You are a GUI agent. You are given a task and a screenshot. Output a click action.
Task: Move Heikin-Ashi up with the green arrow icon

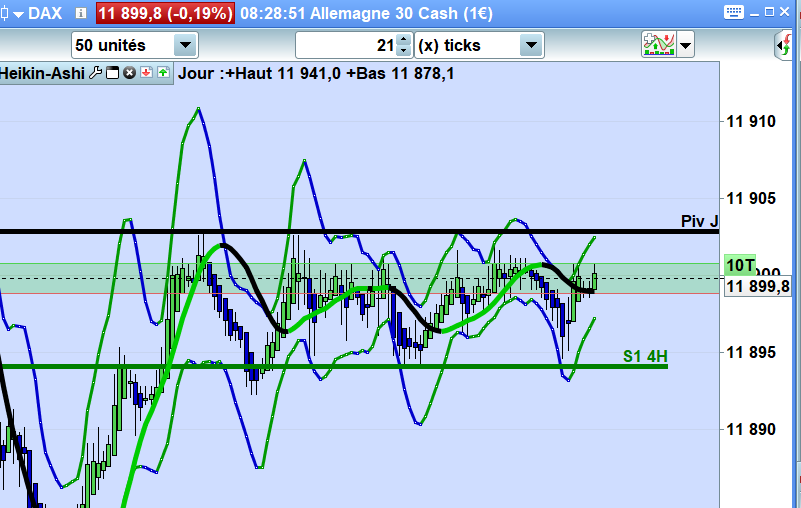coord(163,73)
